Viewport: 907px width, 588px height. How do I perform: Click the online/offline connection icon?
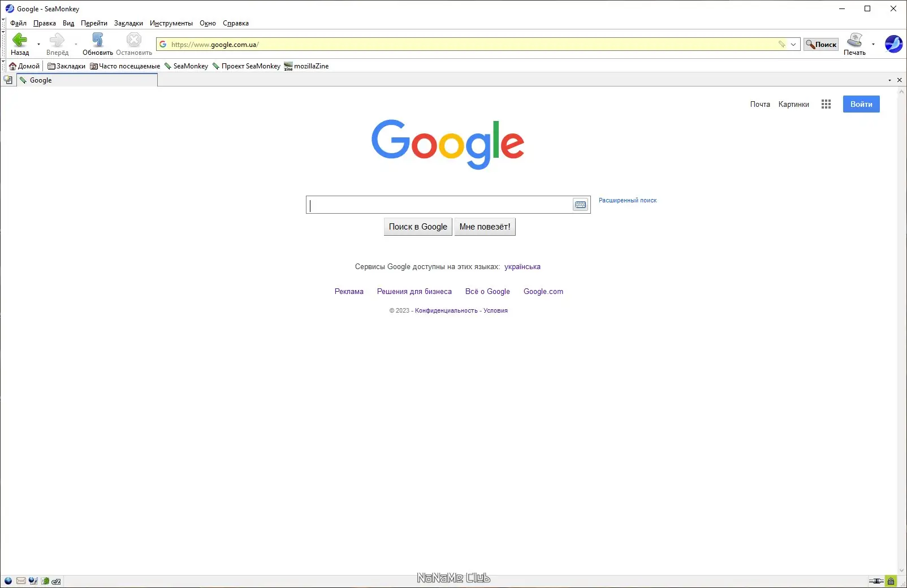[x=876, y=581]
